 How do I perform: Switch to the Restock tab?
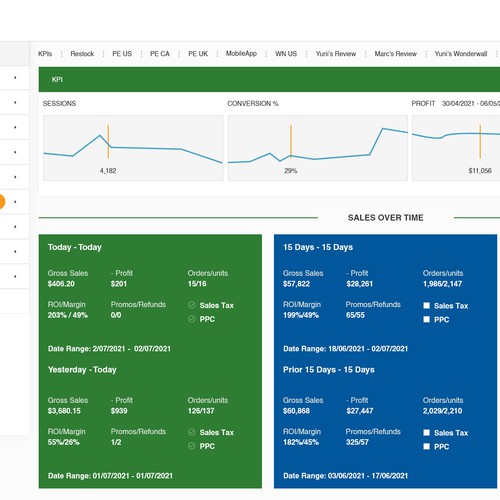[82, 54]
